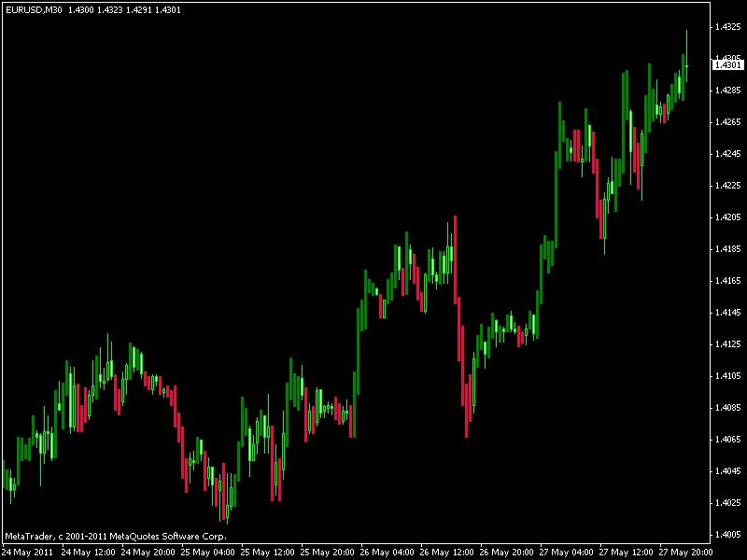This screenshot has height=560, width=747.
Task: Select the 24 May 2011 date label
Action: point(25,552)
